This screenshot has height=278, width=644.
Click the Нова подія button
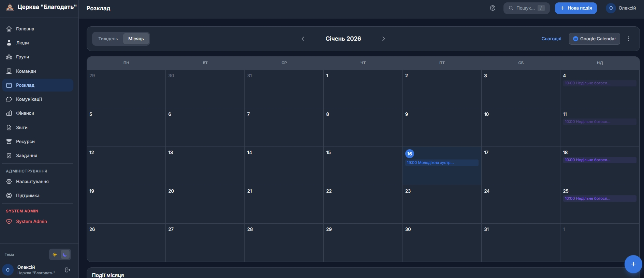575,8
